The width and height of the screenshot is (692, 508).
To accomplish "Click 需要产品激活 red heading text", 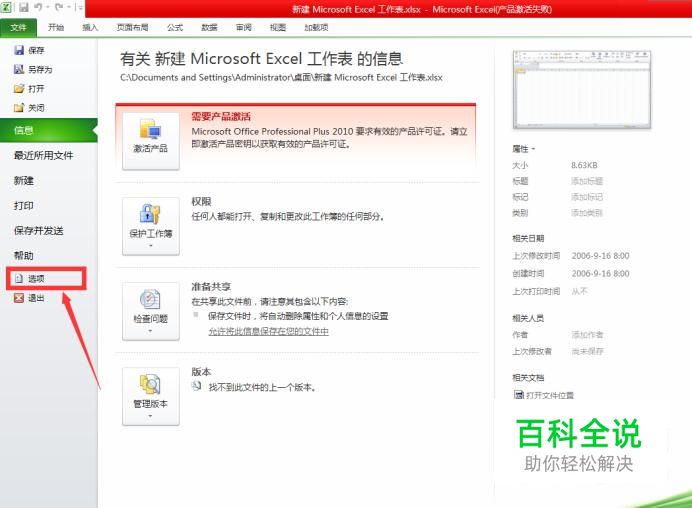I will pos(221,117).
